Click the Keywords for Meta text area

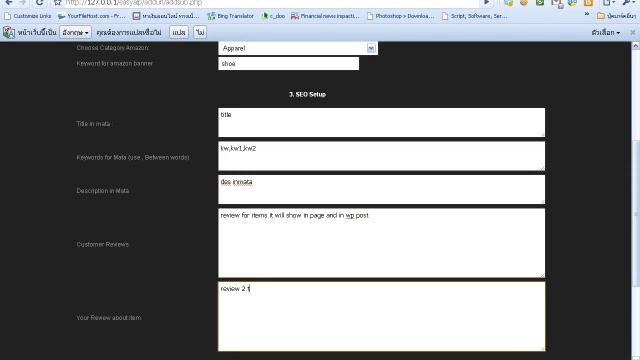(x=382, y=156)
